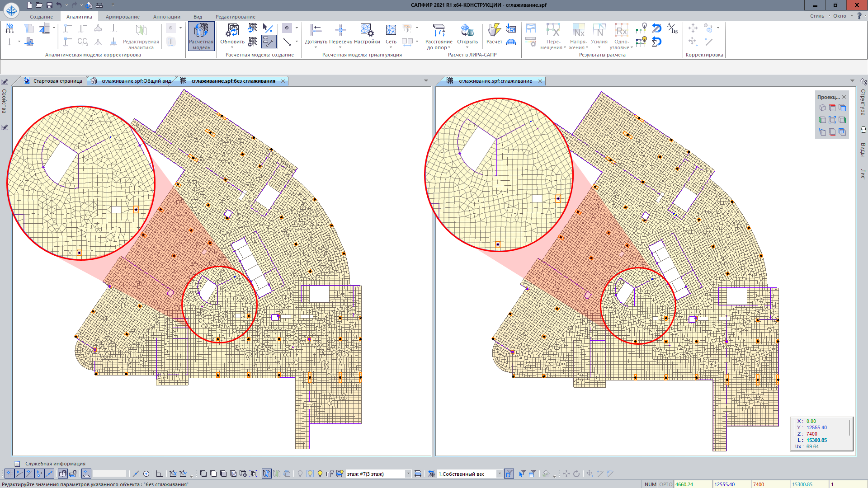
Task: Click the Расчетная модель button
Action: (201, 36)
